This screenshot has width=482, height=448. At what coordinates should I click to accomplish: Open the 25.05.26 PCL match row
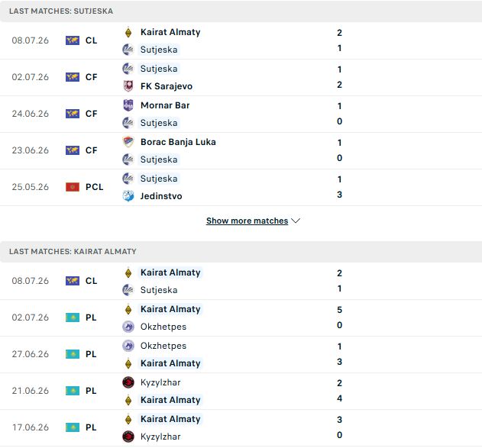(x=241, y=187)
